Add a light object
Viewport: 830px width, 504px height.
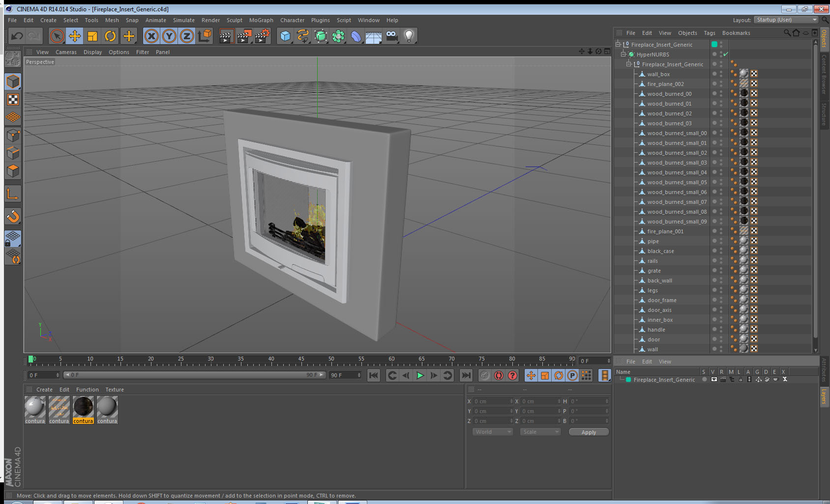point(409,36)
